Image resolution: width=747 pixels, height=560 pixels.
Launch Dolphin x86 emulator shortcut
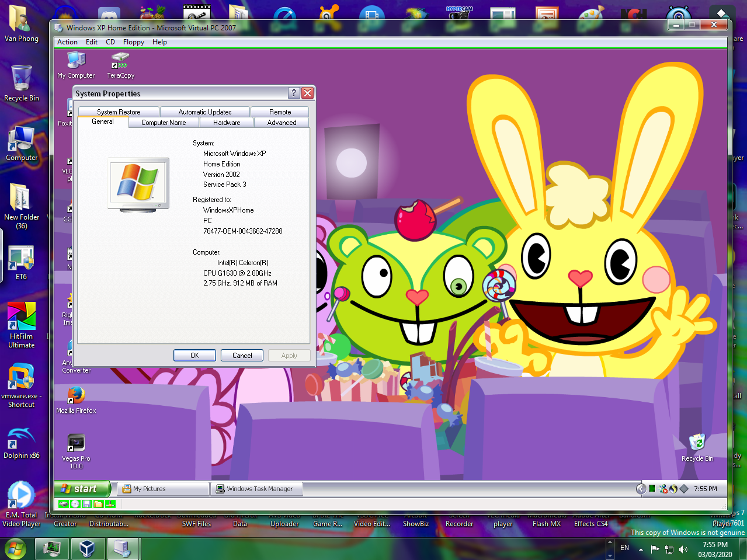(x=22, y=444)
